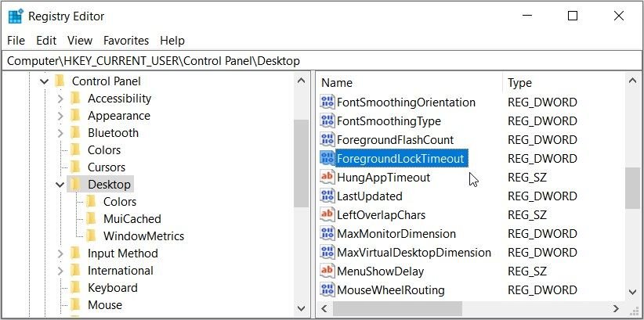Click the Registry Editor app icon in title bar
Viewport: 644px width, 320px height.
(x=16, y=16)
